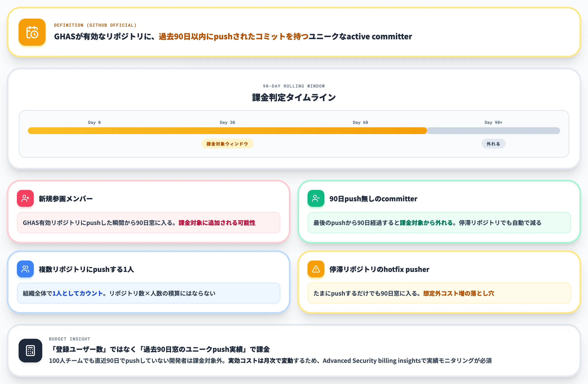Click the DEFINITION (GITHUB OFFICIAL) label
The height and width of the screenshot is (384, 588).
pyautogui.click(x=95, y=25)
